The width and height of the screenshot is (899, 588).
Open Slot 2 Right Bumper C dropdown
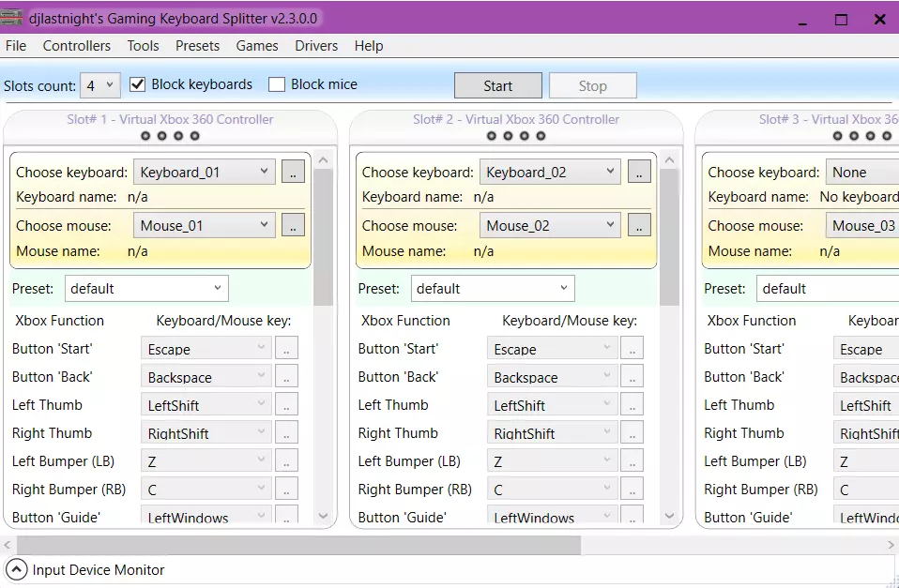552,489
